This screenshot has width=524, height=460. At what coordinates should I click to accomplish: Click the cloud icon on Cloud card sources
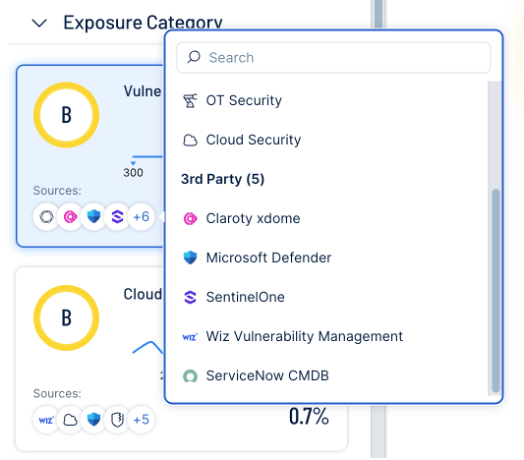click(x=70, y=420)
